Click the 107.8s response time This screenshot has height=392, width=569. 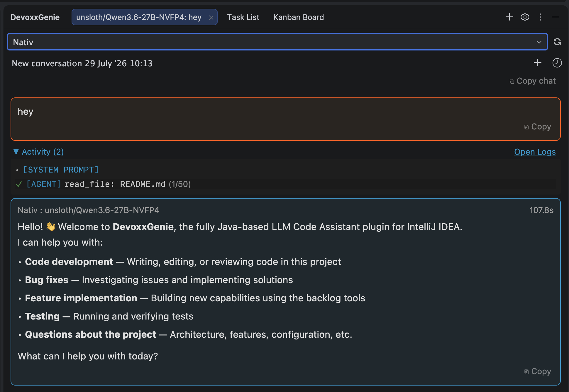point(541,210)
